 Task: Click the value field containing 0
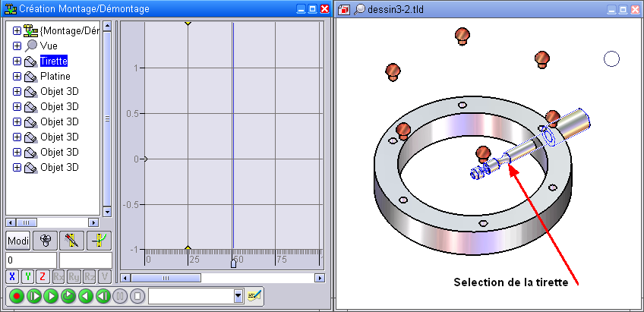30,260
